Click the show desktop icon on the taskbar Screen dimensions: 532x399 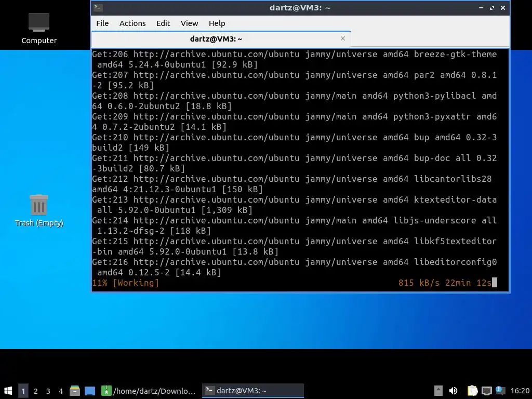point(90,391)
